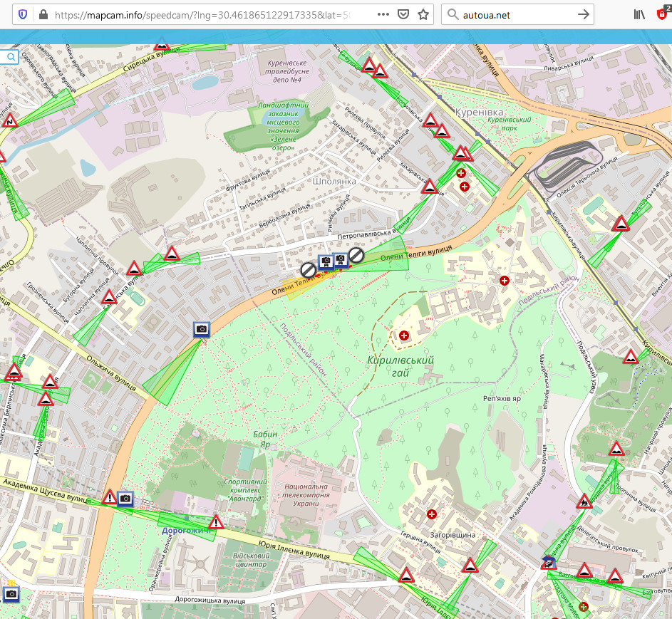The width and height of the screenshot is (672, 619).
Task: Show site information via the padlock icon
Action: 43,14
